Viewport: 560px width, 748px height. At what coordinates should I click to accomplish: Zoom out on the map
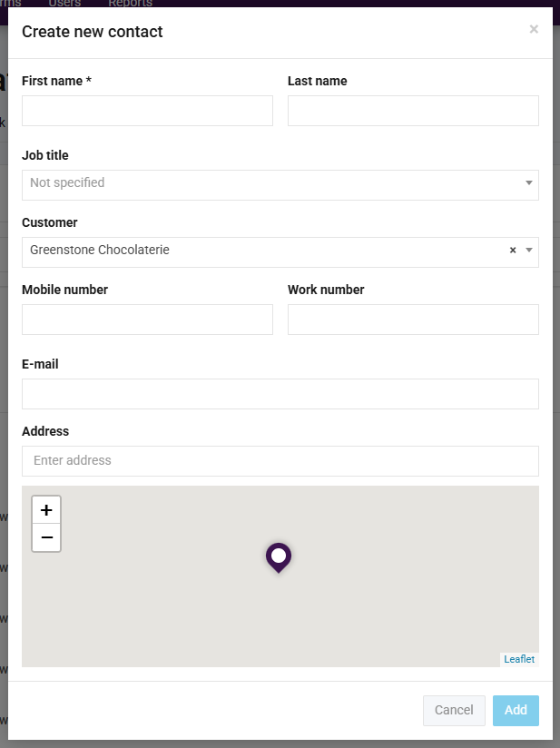point(46,537)
